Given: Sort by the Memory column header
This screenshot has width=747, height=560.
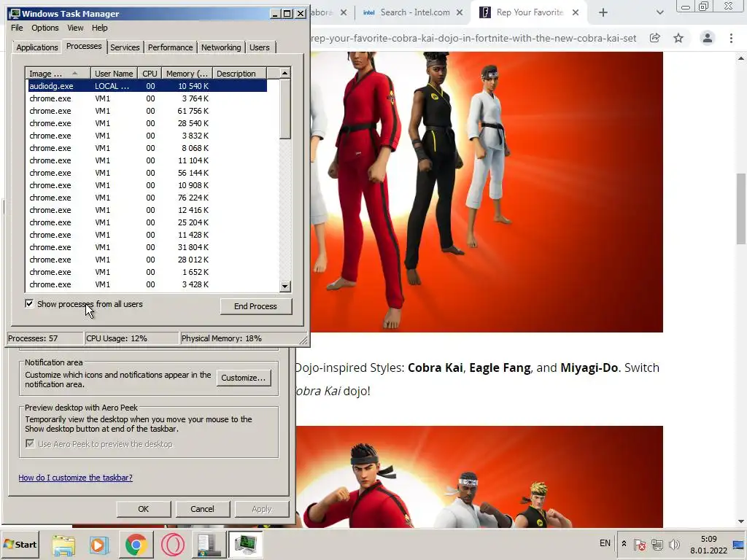Looking at the screenshot, I should pyautogui.click(x=187, y=74).
